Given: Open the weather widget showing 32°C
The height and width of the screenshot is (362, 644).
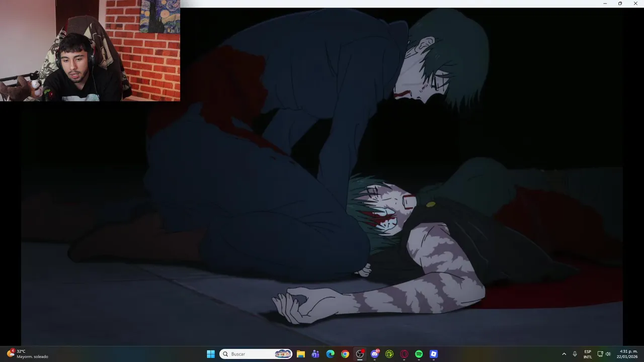Looking at the screenshot, I should click(x=28, y=354).
